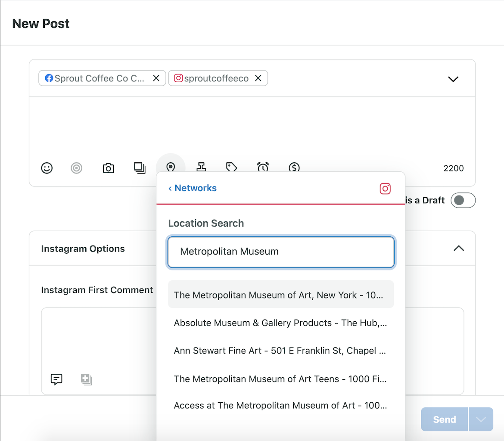The height and width of the screenshot is (441, 504).
Task: Select The Metropolitan Museum of Art, New York
Action: coord(281,295)
